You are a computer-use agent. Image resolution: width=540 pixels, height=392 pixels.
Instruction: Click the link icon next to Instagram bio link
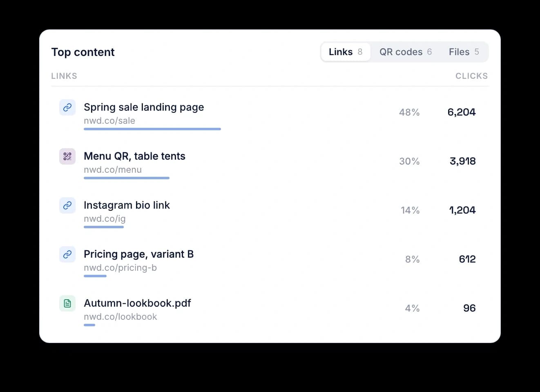[x=67, y=205]
